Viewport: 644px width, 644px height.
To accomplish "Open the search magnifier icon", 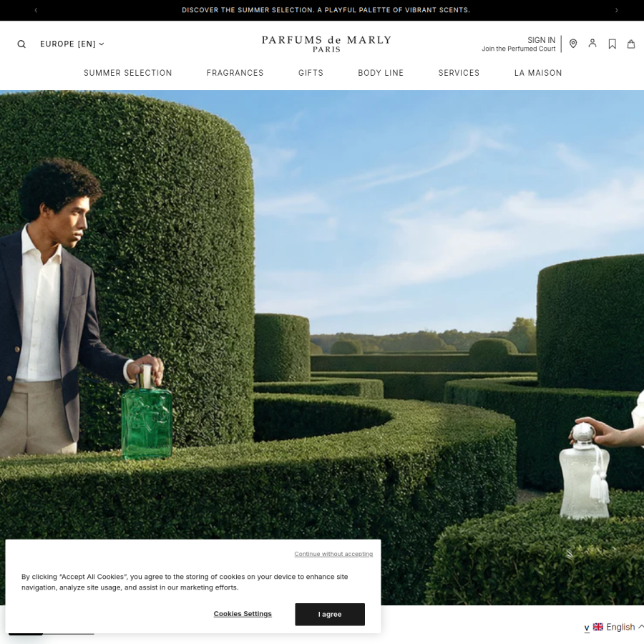I will tap(21, 44).
